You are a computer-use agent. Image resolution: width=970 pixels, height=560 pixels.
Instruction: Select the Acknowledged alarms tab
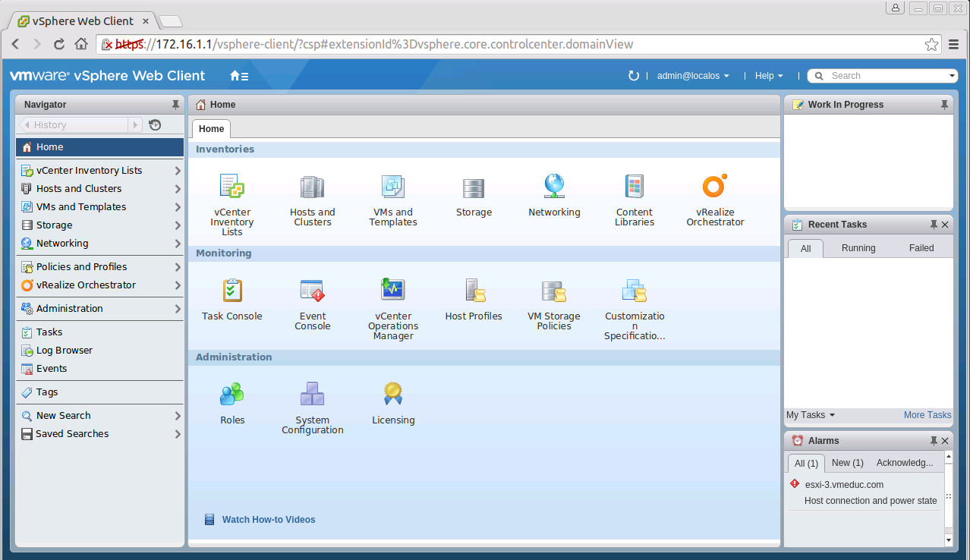click(905, 463)
